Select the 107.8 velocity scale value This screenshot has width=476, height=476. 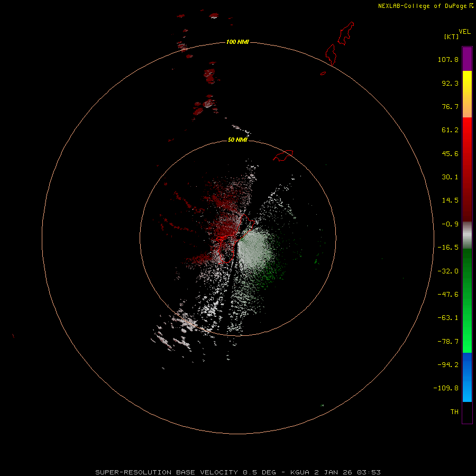448,59
